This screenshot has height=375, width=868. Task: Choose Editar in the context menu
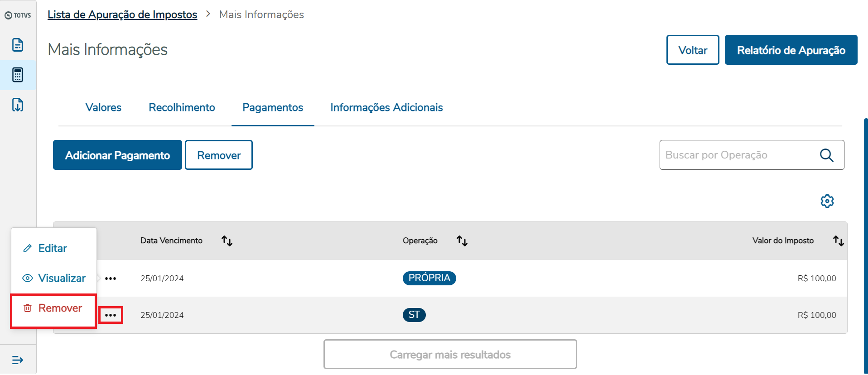pos(53,248)
